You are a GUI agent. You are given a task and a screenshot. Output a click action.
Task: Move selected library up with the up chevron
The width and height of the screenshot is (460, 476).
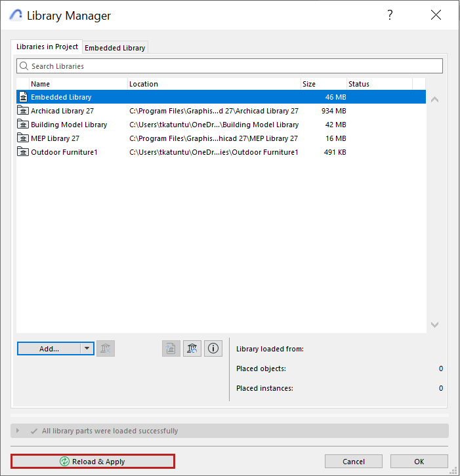pos(434,100)
